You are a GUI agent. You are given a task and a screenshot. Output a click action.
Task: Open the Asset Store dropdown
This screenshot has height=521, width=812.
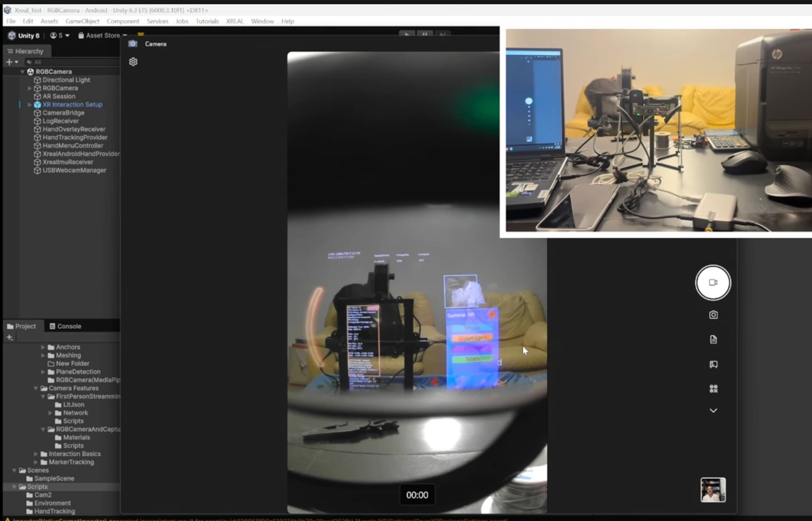[x=102, y=36]
